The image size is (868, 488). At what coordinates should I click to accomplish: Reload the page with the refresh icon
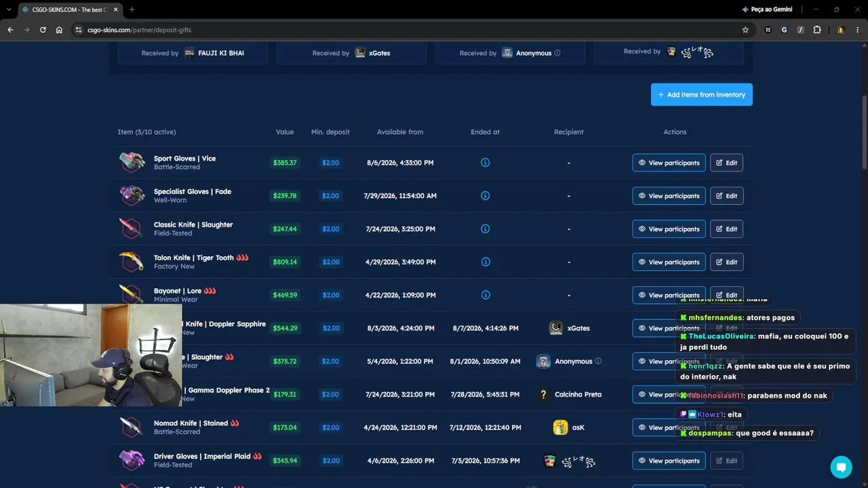point(43,30)
